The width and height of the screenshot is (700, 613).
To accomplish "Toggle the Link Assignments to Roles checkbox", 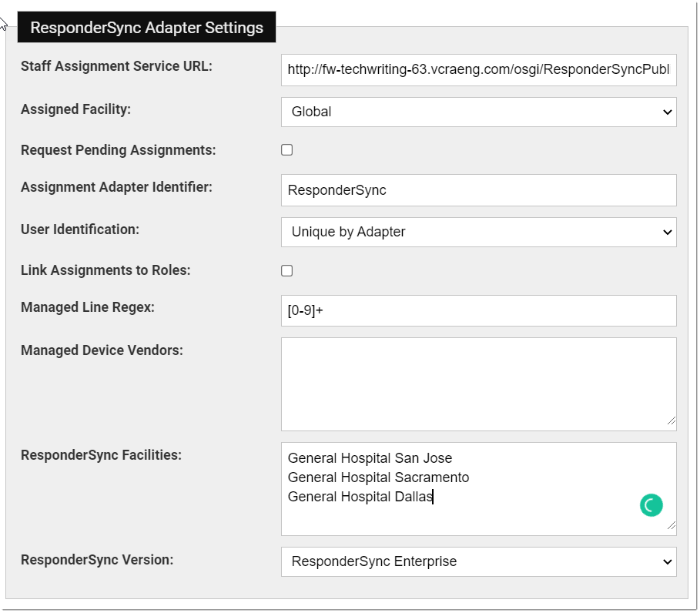I will point(286,270).
